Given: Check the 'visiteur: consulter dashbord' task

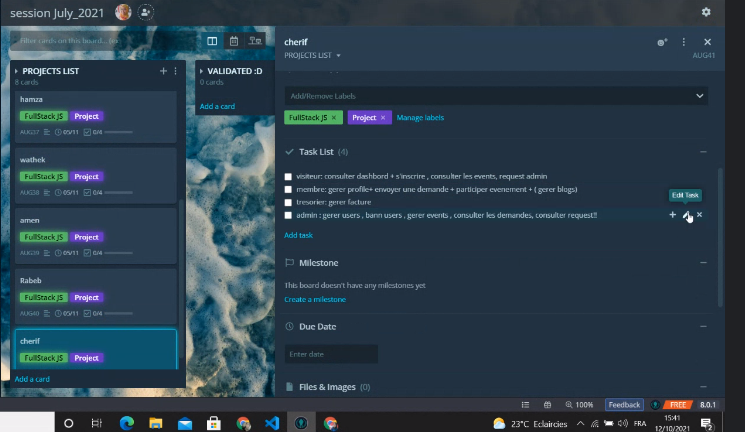Looking at the screenshot, I should click(289, 176).
